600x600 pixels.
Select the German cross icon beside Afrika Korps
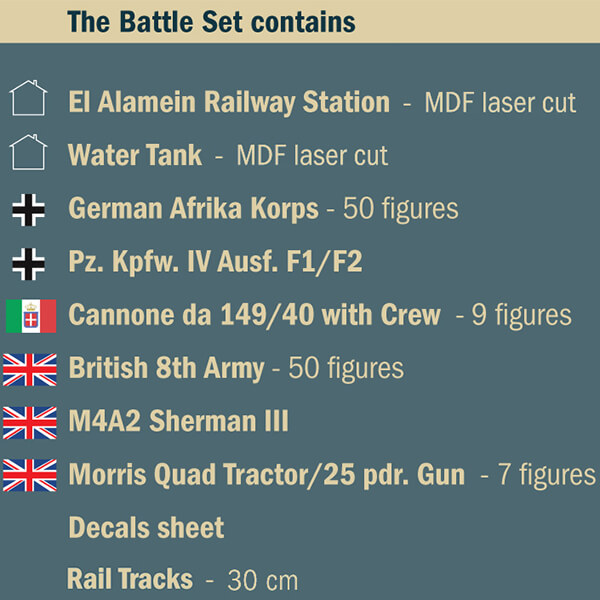[x=28, y=210]
